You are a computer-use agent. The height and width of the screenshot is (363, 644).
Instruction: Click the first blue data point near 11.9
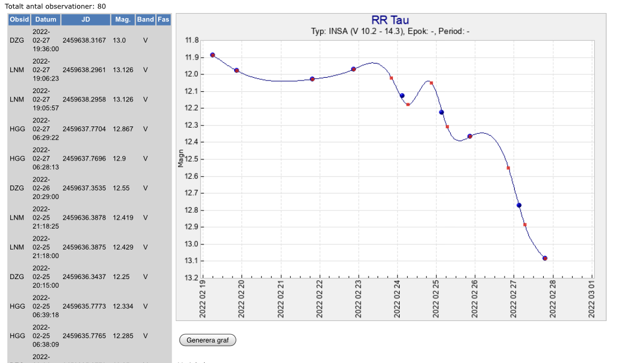(213, 55)
